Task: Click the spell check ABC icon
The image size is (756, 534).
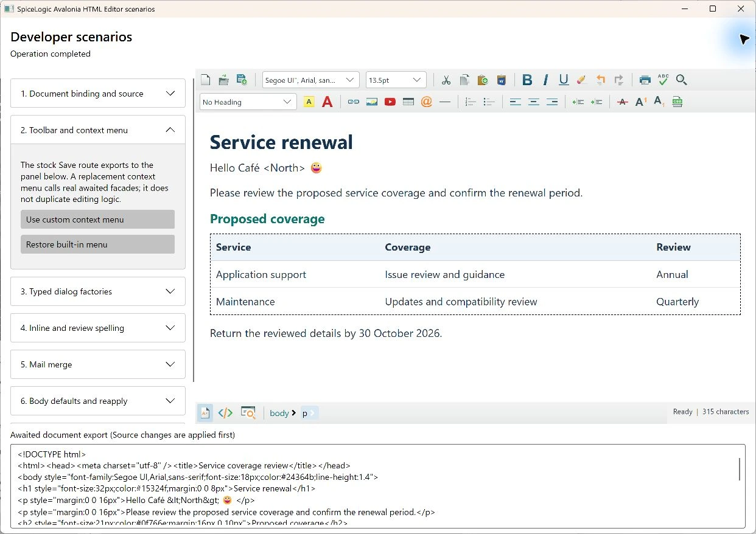Action: point(663,80)
